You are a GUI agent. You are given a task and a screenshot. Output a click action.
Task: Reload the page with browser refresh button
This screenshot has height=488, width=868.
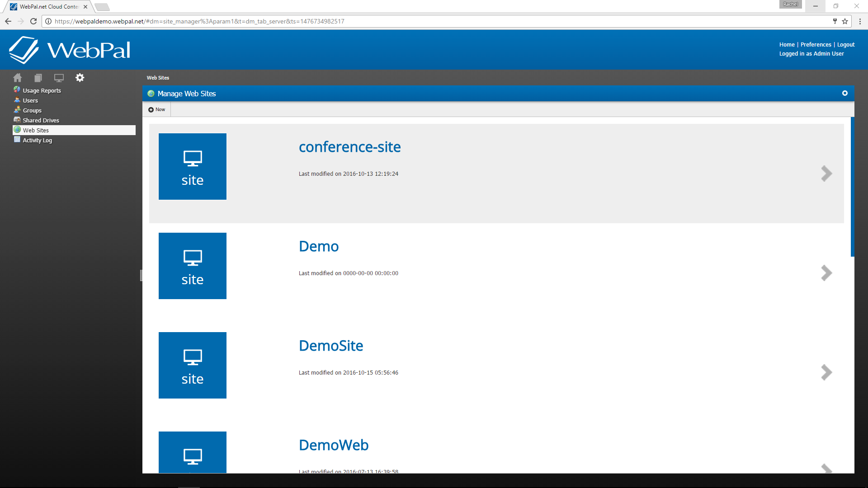click(33, 21)
